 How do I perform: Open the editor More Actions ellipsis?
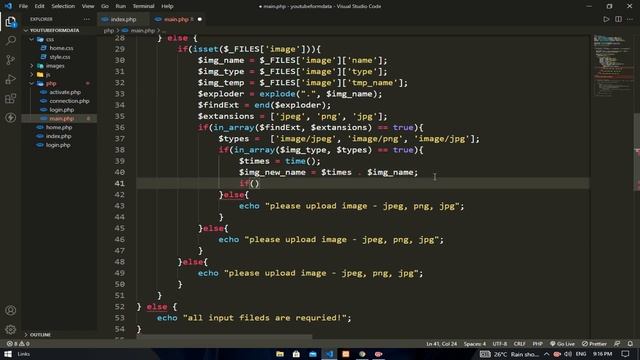coord(630,19)
